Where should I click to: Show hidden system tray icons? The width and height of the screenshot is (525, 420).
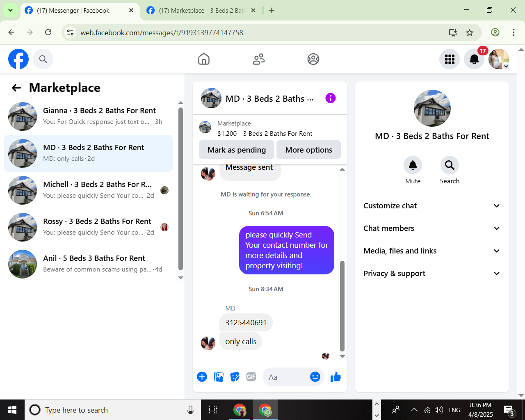pos(414,410)
